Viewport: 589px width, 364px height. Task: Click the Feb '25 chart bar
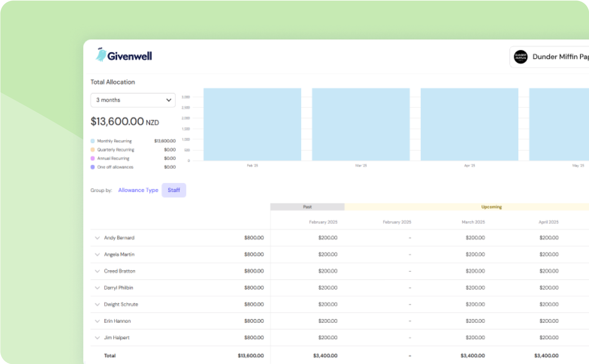(252, 124)
